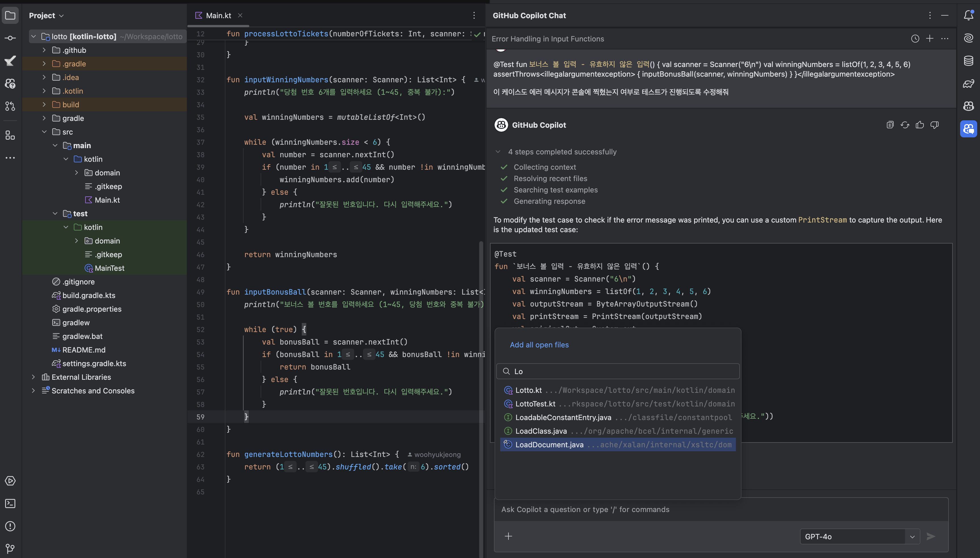Collapse the 4 steps completed successfully section
980x558 pixels.
pyautogui.click(x=498, y=152)
